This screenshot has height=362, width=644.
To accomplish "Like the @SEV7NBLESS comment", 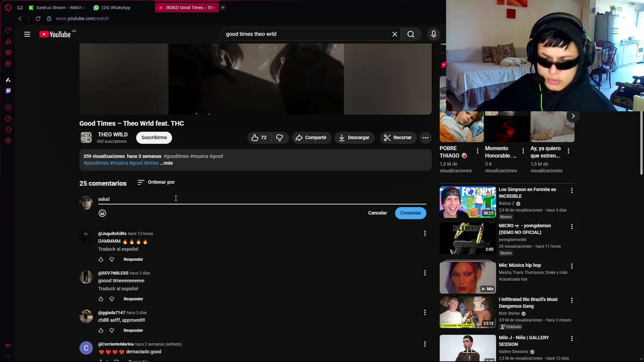I will click(x=101, y=299).
